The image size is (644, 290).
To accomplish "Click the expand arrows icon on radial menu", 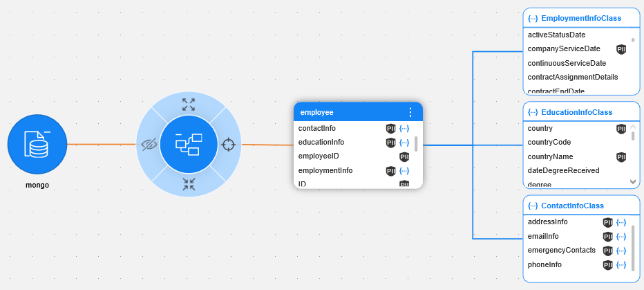I will pyautogui.click(x=188, y=105).
